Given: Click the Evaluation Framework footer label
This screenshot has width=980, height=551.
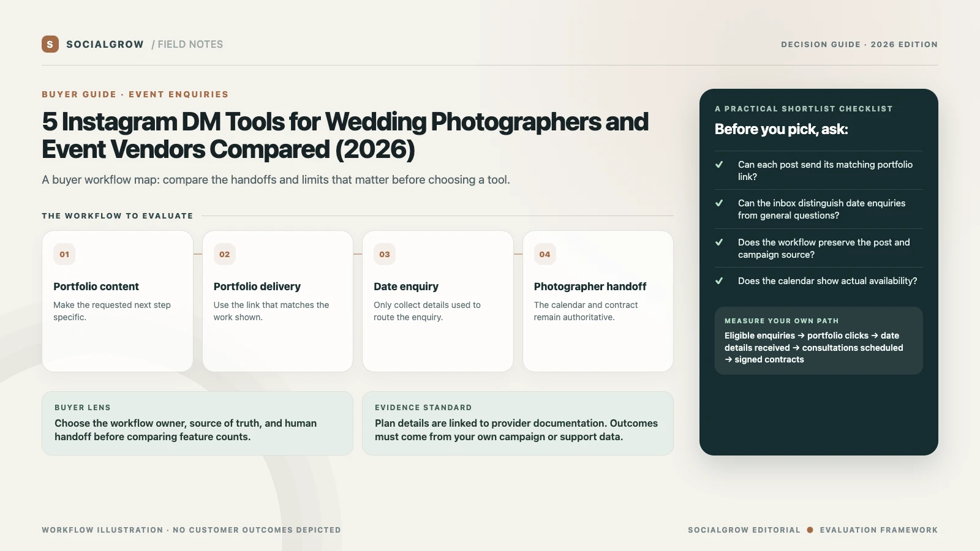Looking at the screenshot, I should pos(879,530).
